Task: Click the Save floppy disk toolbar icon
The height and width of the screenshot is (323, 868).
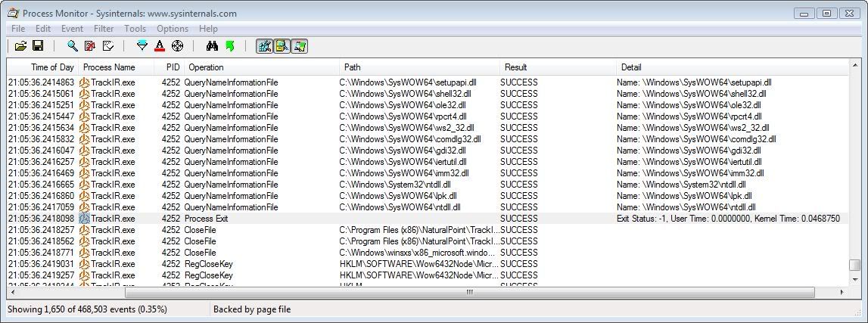Action: pyautogui.click(x=38, y=46)
